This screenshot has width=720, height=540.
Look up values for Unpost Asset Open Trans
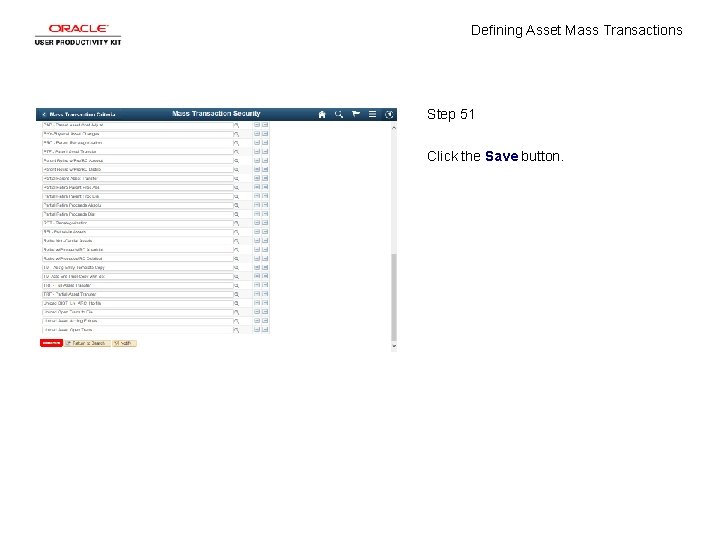(236, 330)
